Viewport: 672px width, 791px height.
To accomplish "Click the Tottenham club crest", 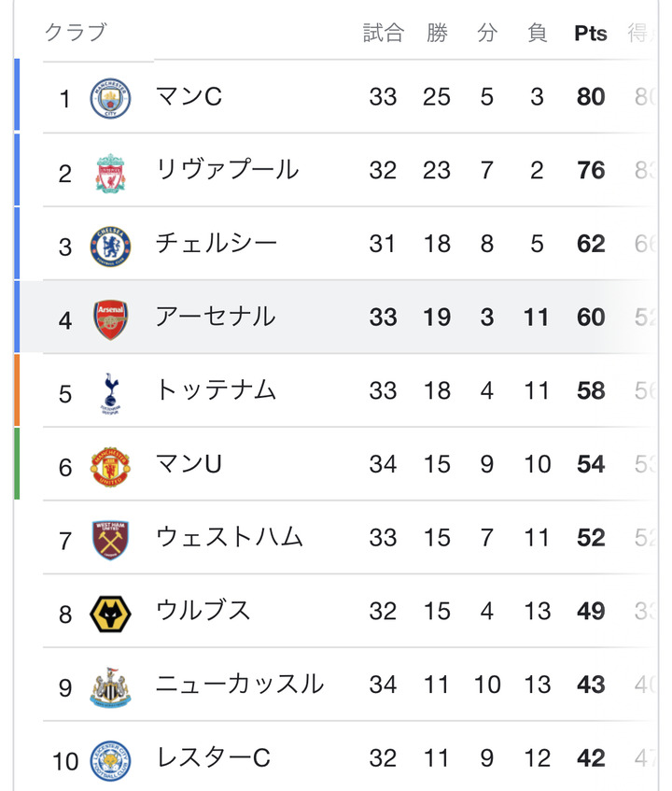I will coord(110,392).
